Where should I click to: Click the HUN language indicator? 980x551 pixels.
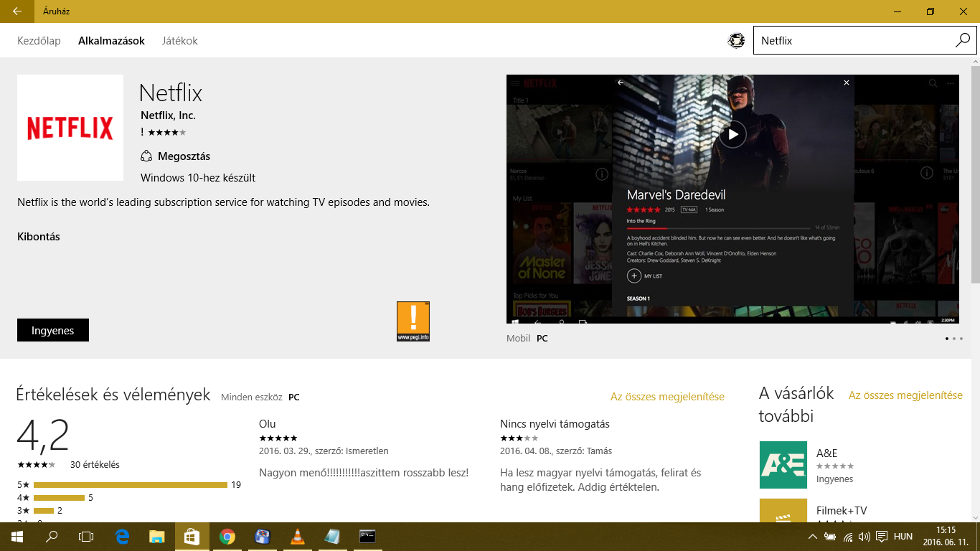[x=903, y=537]
